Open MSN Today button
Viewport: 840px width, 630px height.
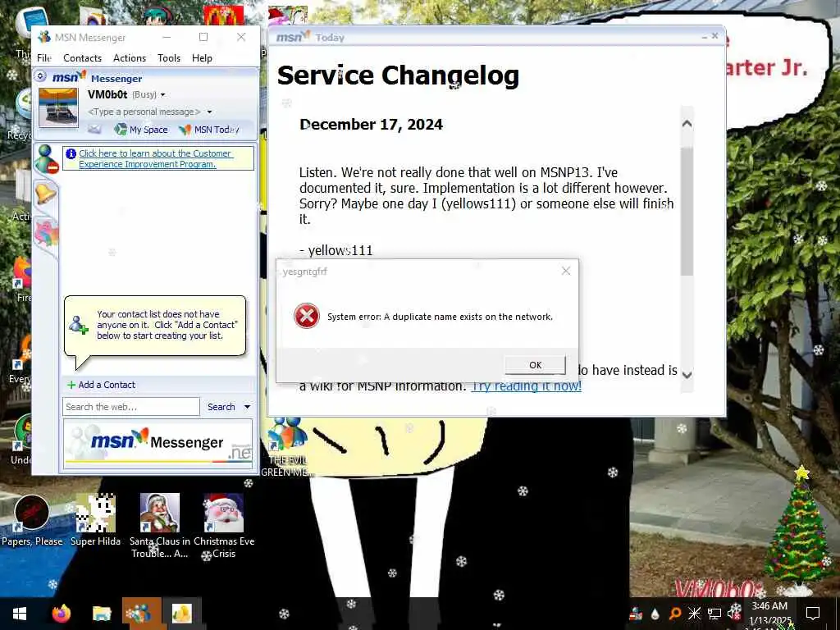(x=209, y=129)
